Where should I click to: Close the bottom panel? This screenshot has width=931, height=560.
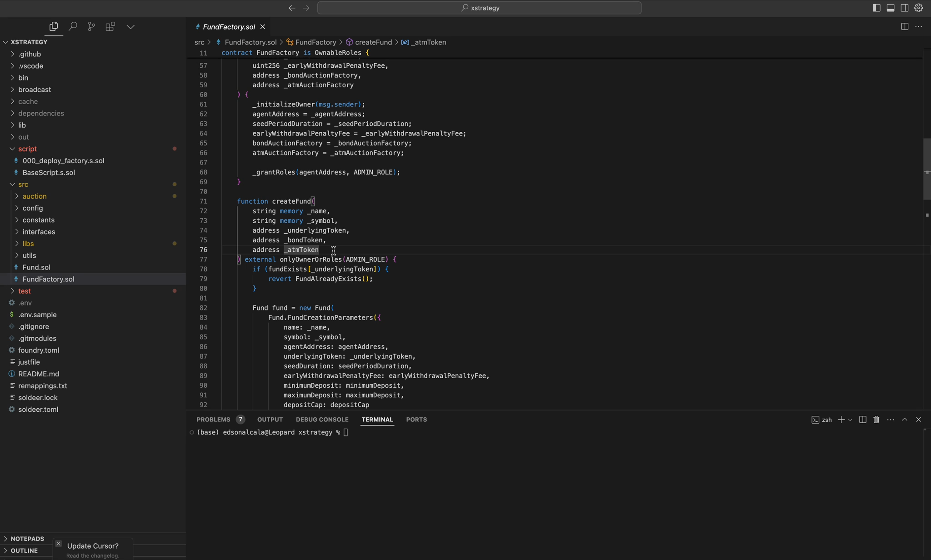coord(919,420)
